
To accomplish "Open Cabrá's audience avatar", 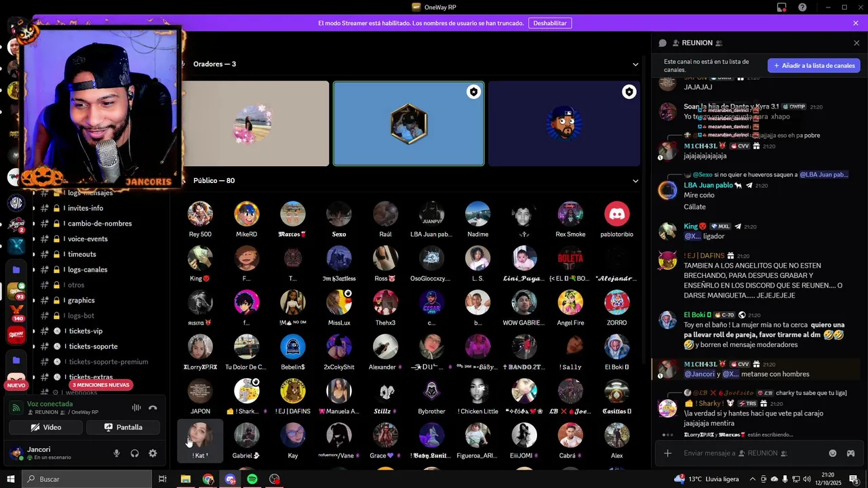I will click(570, 435).
